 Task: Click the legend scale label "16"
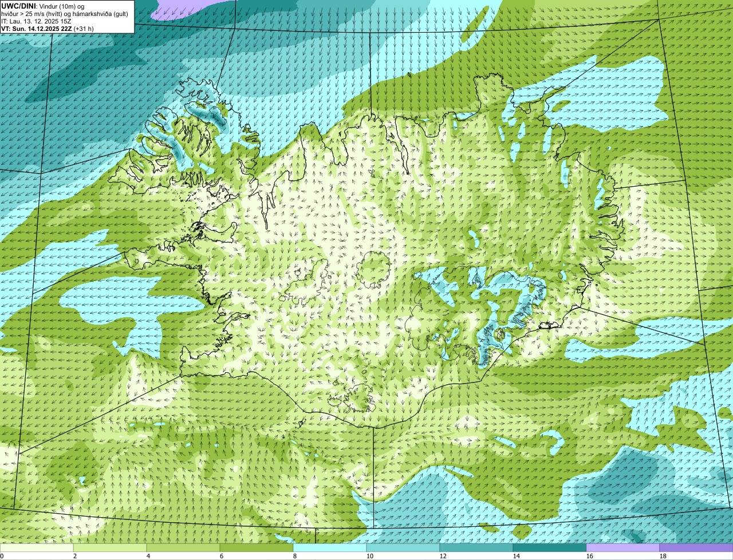pos(590,556)
